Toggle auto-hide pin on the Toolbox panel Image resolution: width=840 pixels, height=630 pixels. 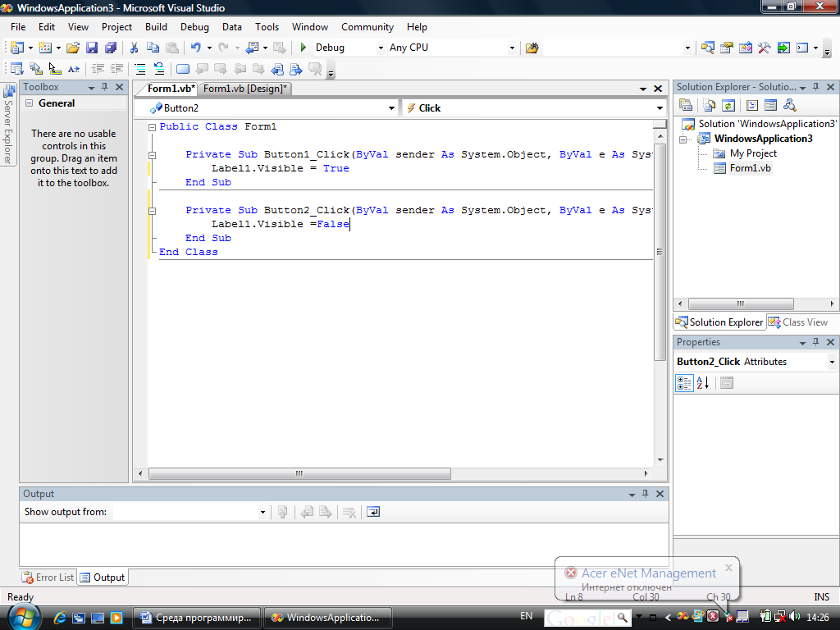coord(104,87)
